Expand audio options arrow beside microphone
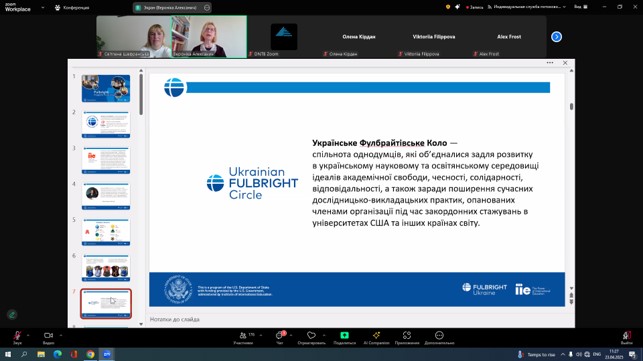Image resolution: width=643 pixels, height=361 pixels. (28, 335)
